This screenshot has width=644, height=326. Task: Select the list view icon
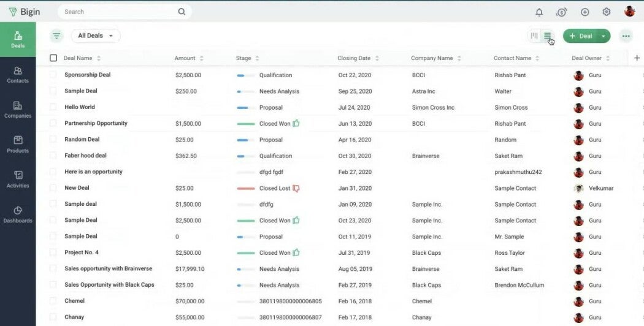547,36
